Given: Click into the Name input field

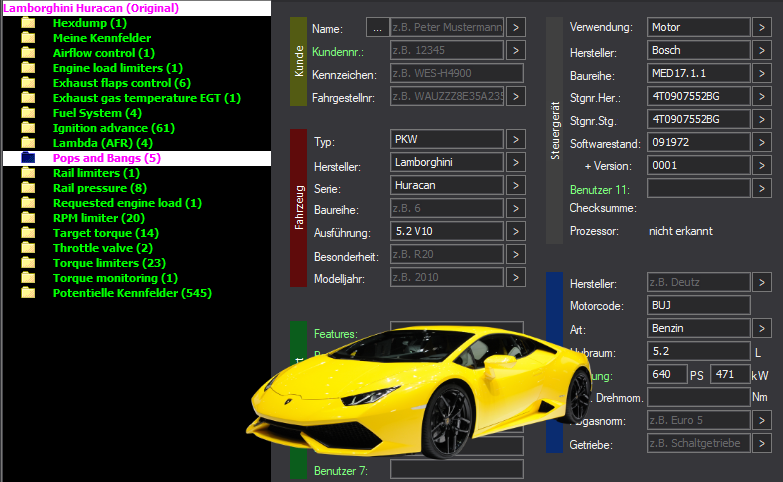Looking at the screenshot, I should [x=447, y=27].
